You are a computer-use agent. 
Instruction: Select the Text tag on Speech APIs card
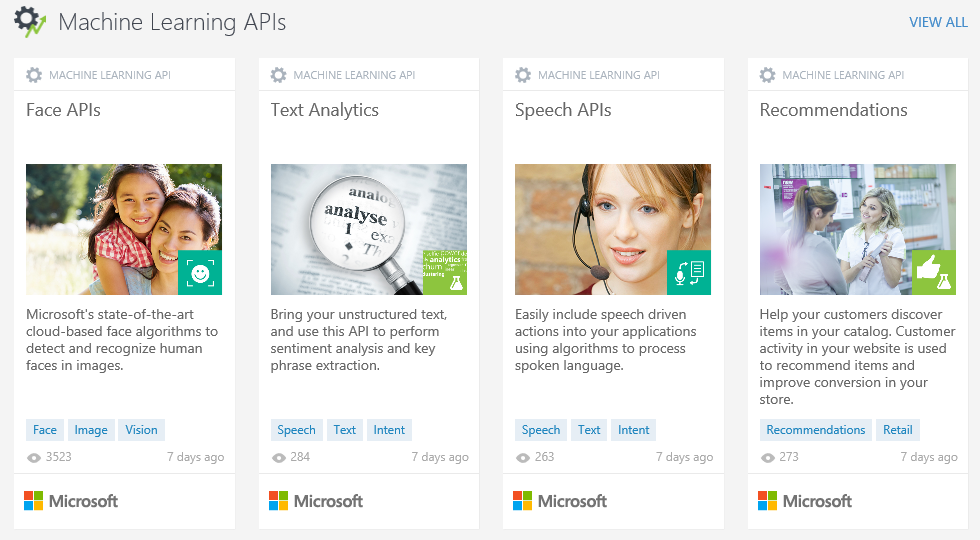[589, 430]
